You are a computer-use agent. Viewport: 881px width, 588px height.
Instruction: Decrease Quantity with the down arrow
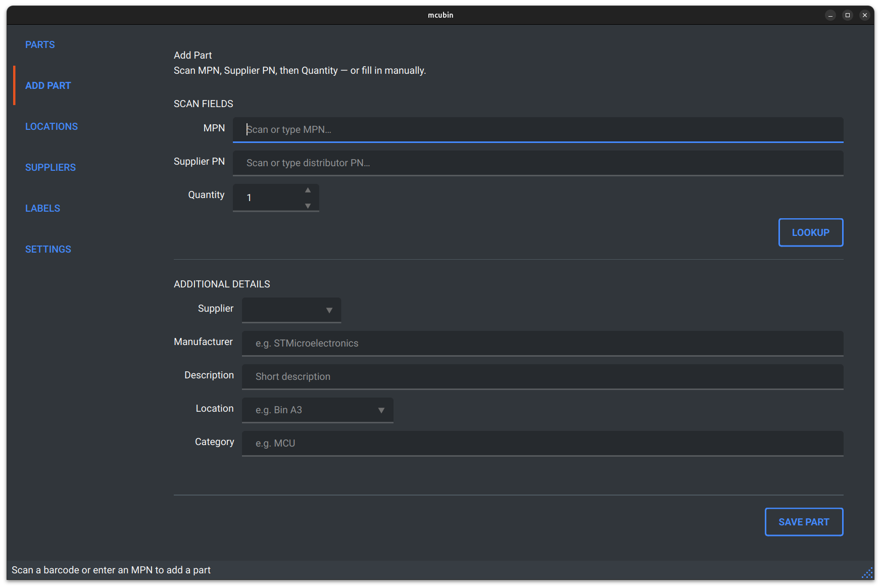point(307,206)
